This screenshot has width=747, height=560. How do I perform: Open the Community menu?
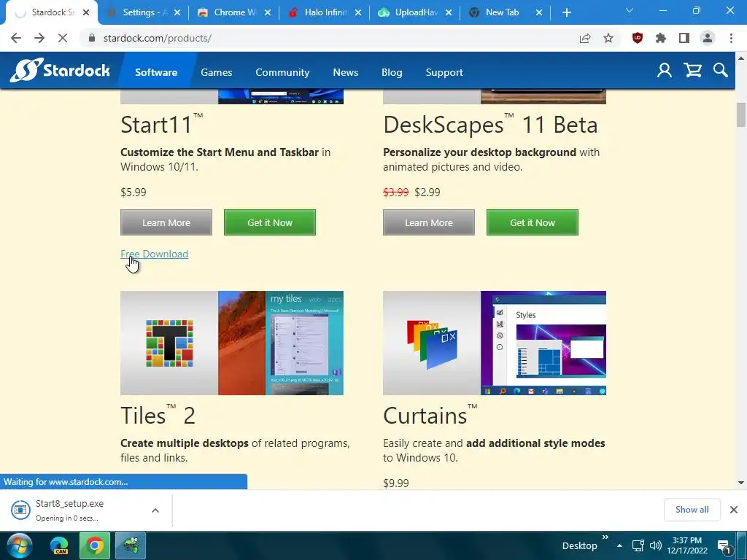pos(282,72)
